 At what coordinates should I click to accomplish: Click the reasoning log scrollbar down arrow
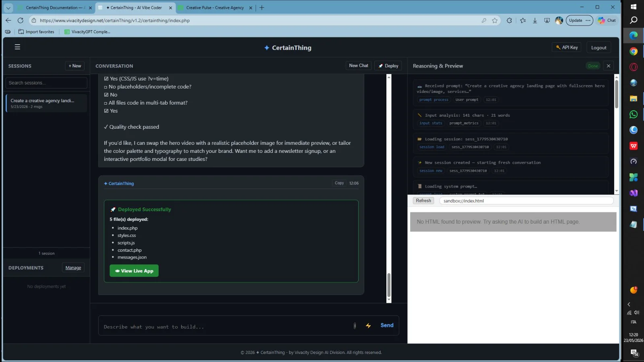[x=617, y=191]
